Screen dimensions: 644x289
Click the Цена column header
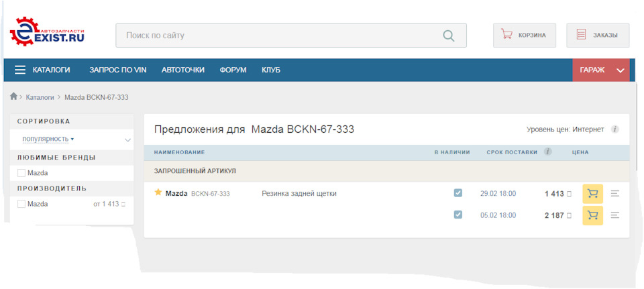[580, 152]
